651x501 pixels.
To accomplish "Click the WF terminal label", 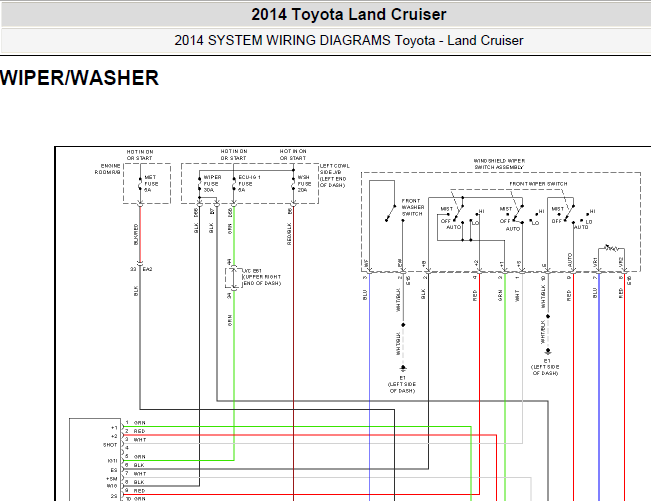I will (x=366, y=263).
